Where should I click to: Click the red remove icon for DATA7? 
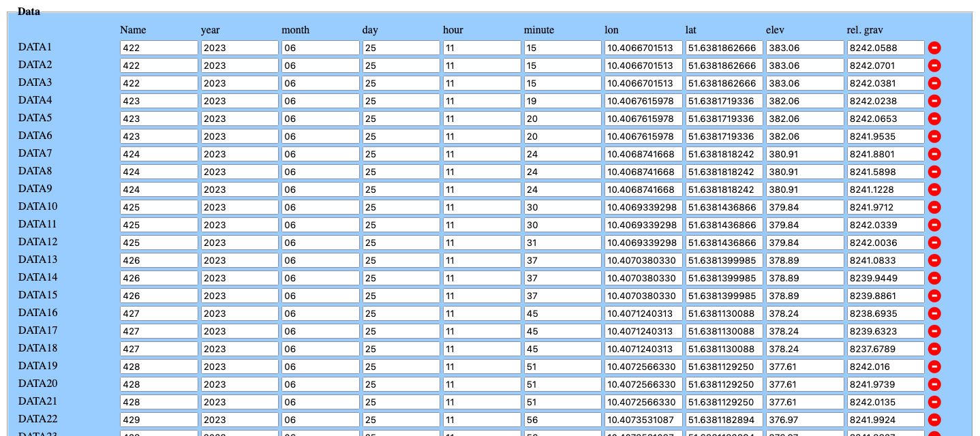934,154
